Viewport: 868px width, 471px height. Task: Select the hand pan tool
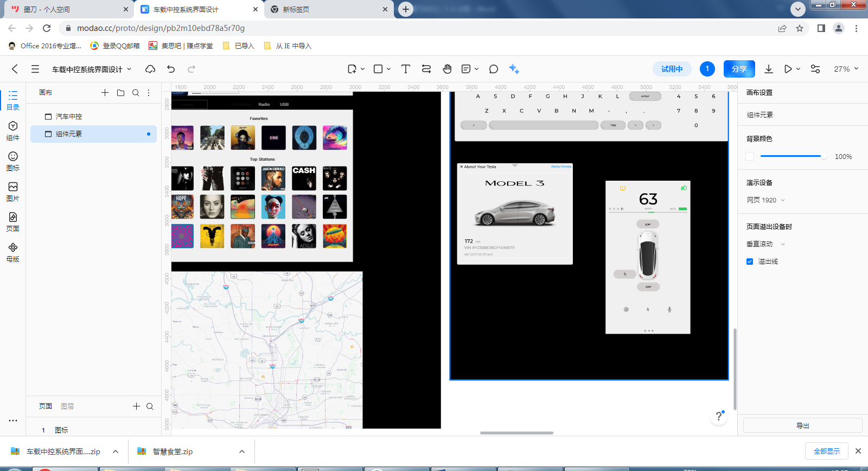click(x=447, y=69)
